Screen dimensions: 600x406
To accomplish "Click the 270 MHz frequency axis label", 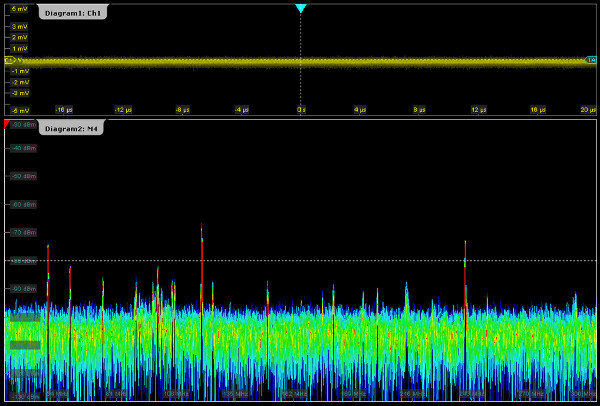I will (530, 394).
